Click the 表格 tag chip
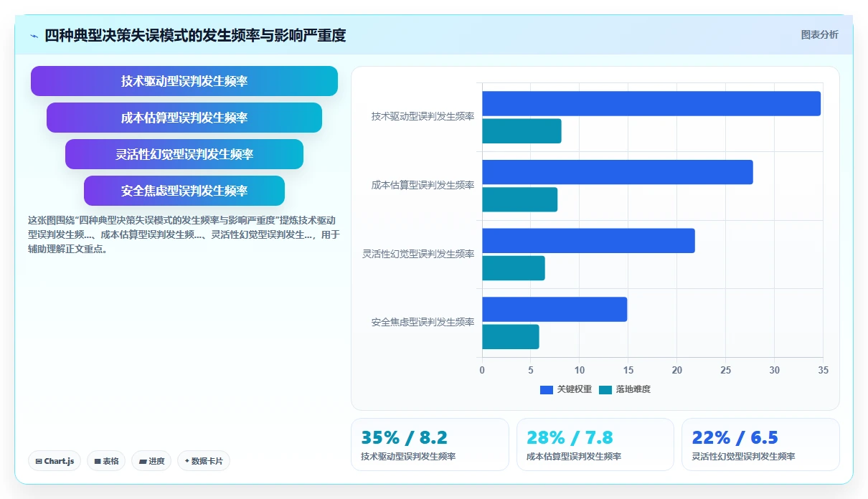The width and height of the screenshot is (868, 499). [x=106, y=461]
